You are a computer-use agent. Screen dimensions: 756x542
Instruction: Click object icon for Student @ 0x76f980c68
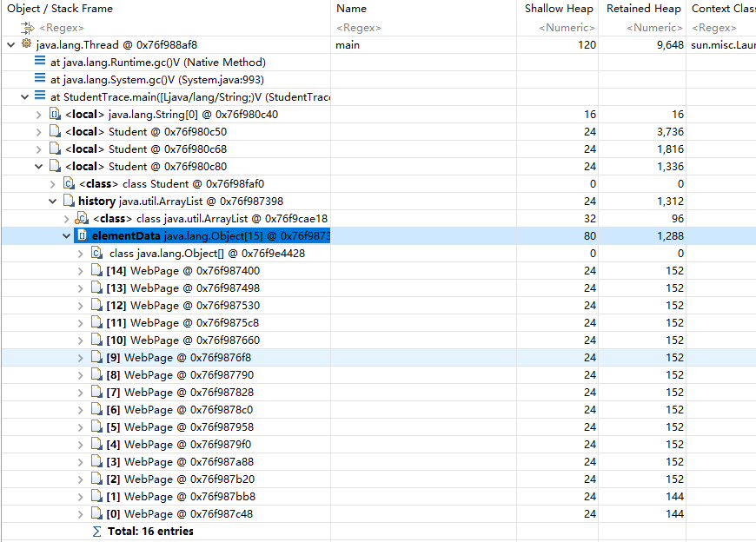pyautogui.click(x=55, y=149)
